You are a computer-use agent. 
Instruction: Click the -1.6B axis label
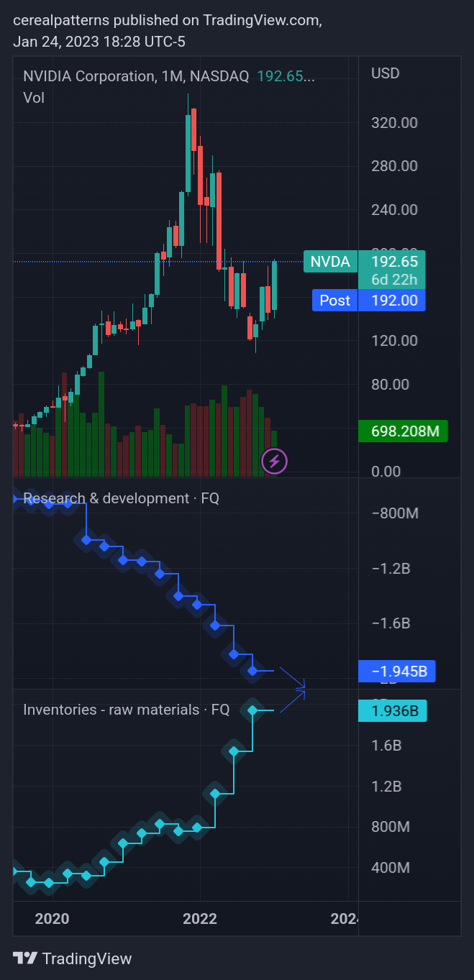pos(391,623)
